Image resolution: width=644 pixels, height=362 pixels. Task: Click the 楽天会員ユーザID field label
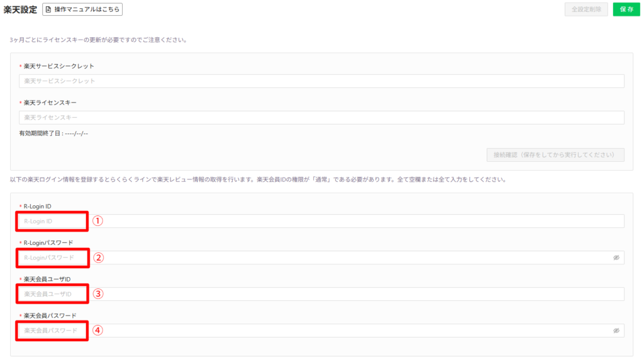(x=47, y=279)
